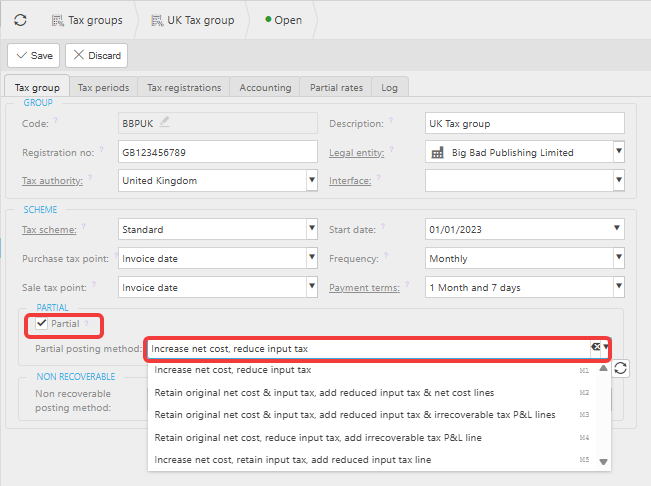Click the help icon next to Sale tax point
The width and height of the screenshot is (651, 486).
94,284
